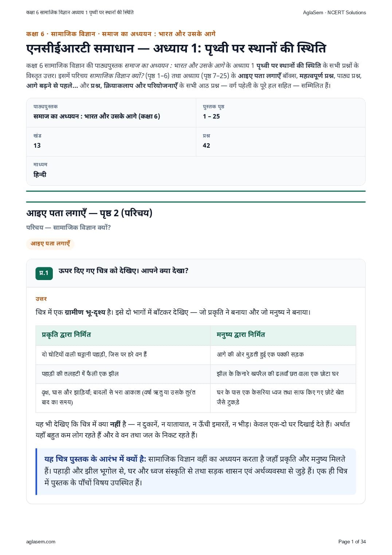Click the question text ऊपर दिए गए चित्र
The height and width of the screenshot is (555, 392).
[x=124, y=271]
